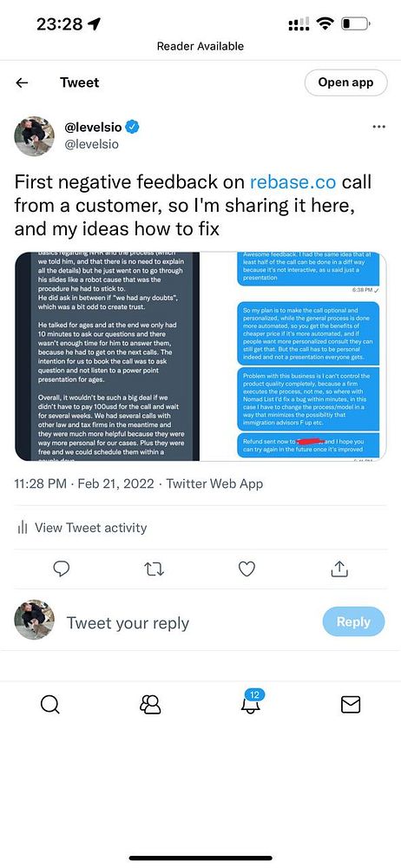Click the @levelsio display name
The width and height of the screenshot is (401, 868).
pyautogui.click(x=94, y=128)
